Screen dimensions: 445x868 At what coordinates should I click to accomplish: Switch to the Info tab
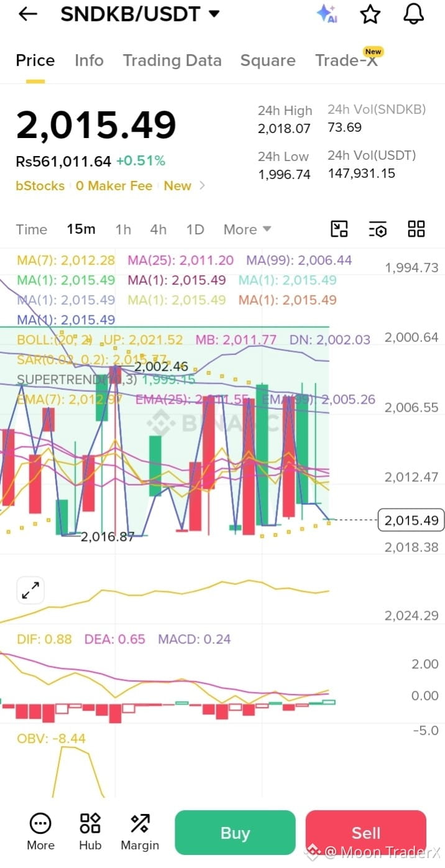[89, 60]
